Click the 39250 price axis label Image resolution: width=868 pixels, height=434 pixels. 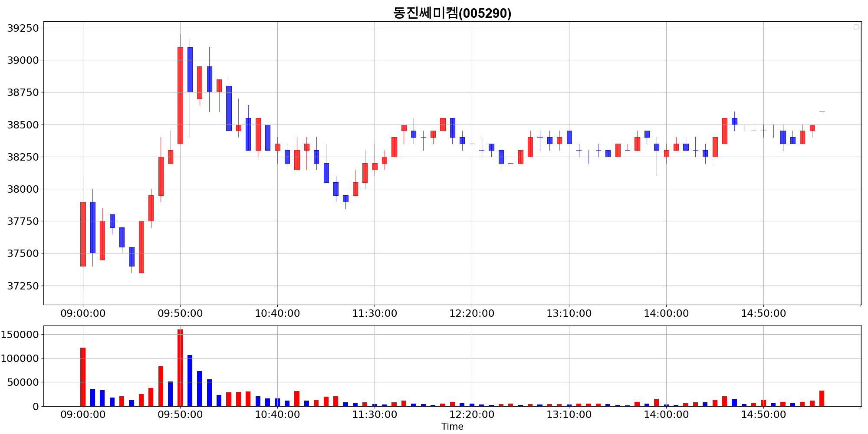[x=23, y=28]
